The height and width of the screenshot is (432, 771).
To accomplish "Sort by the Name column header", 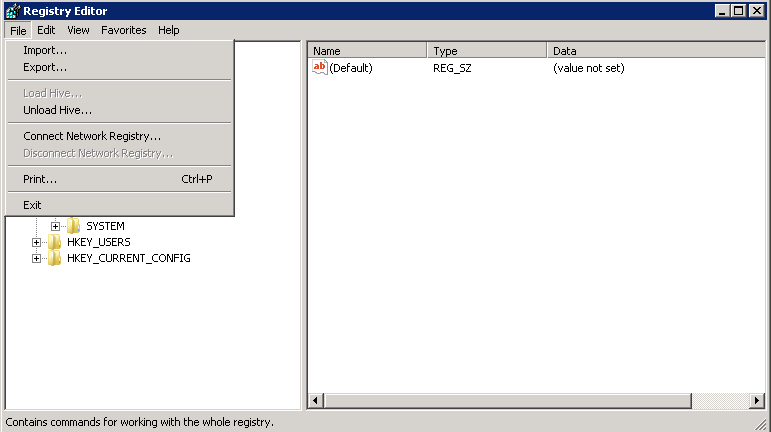I will [367, 51].
